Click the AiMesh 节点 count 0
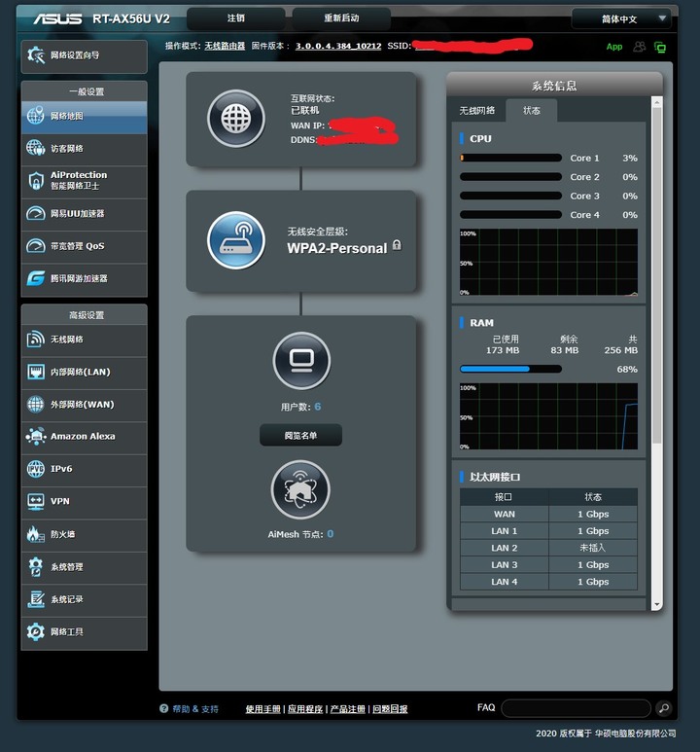The image size is (700, 752). pos(331,534)
